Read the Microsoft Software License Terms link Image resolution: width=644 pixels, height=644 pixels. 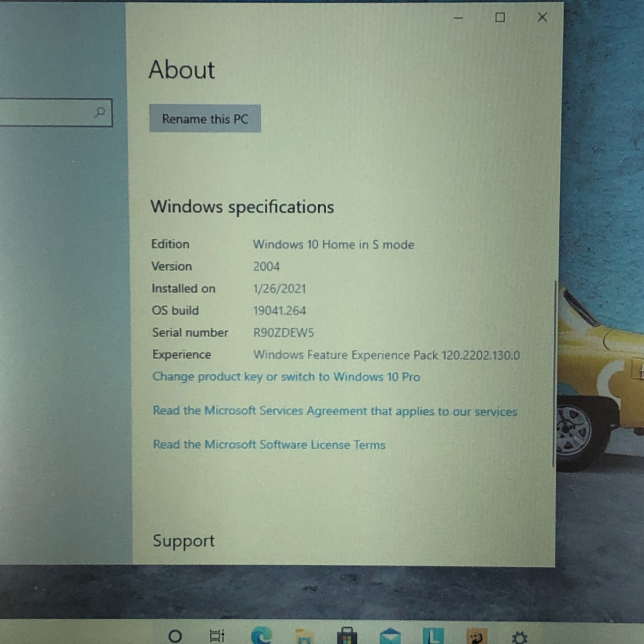pyautogui.click(x=269, y=444)
